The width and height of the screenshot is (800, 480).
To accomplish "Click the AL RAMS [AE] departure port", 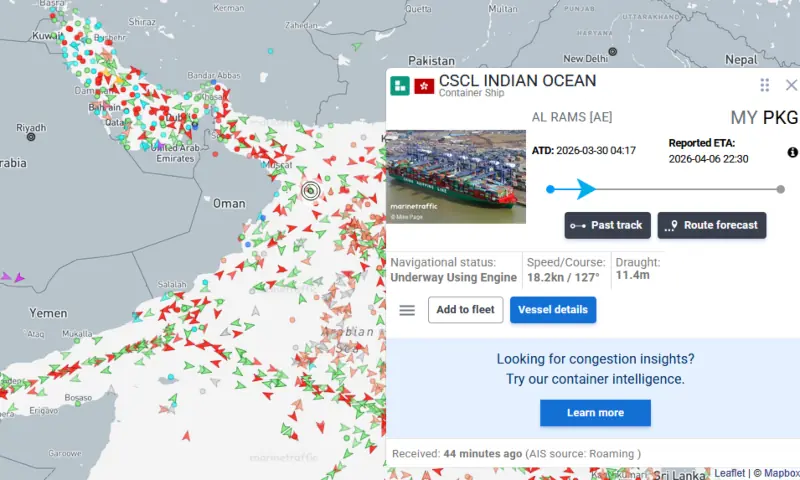I will [x=572, y=117].
